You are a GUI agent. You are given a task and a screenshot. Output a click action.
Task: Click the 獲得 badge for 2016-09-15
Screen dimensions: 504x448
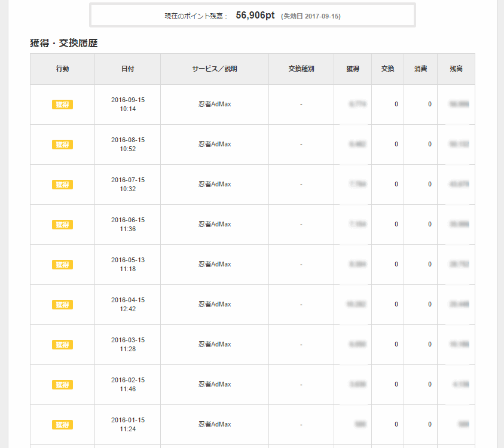tap(62, 105)
